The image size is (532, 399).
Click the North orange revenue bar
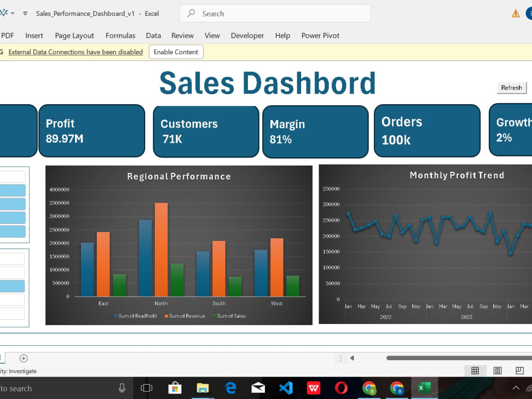point(161,250)
